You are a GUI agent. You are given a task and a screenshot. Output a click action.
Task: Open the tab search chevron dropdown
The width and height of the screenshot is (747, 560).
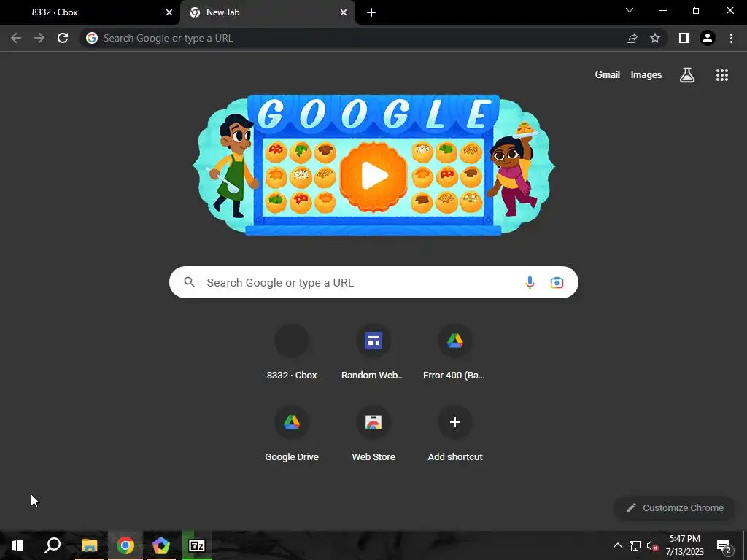(x=630, y=10)
